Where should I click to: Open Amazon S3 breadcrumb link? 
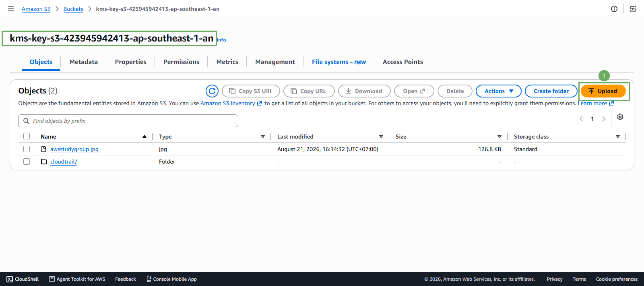click(36, 9)
